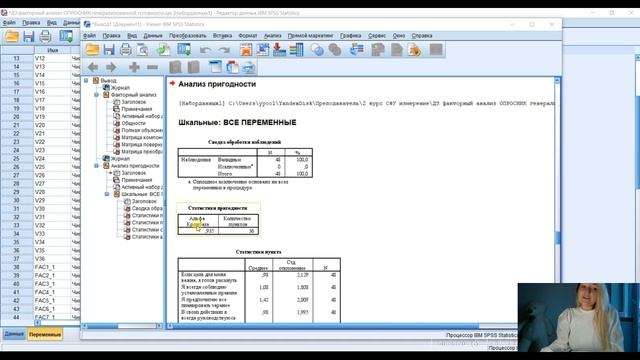Click the Select last output icon
The image size is (640, 360).
coord(356,50)
